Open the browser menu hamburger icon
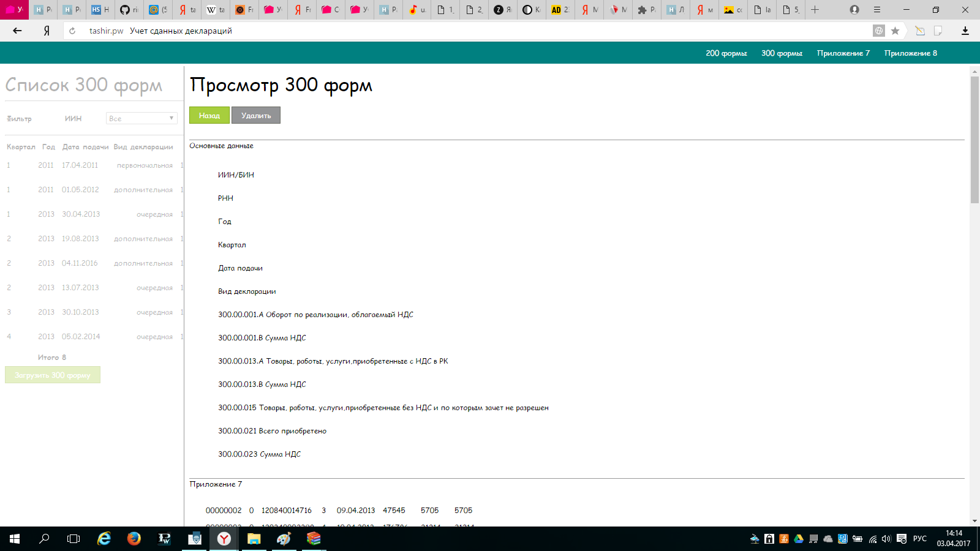980x551 pixels. point(877,10)
